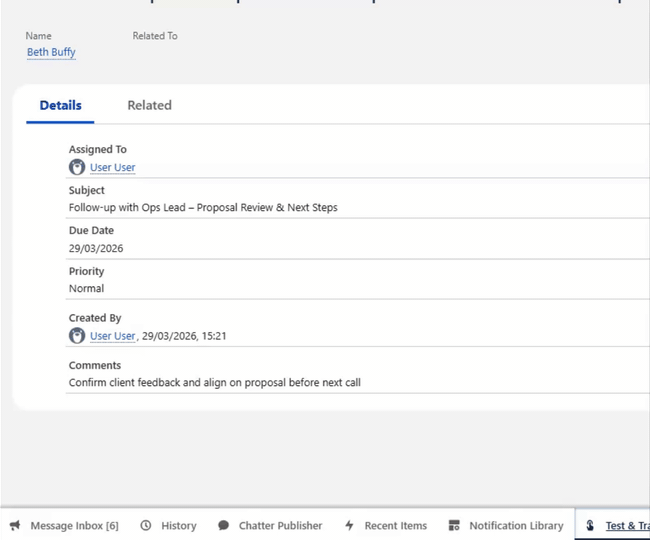This screenshot has height=540, width=650.
Task: Open User User link under Created By
Action: [x=112, y=336]
